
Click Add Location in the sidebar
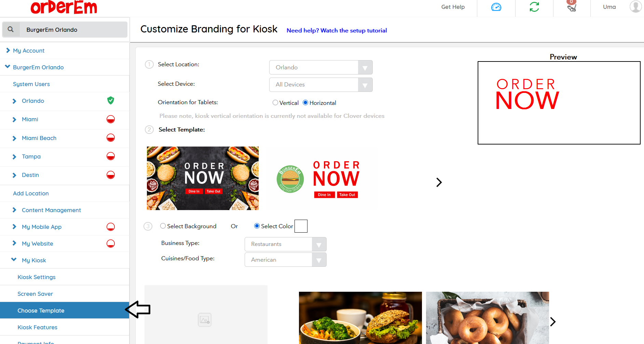pos(31,193)
